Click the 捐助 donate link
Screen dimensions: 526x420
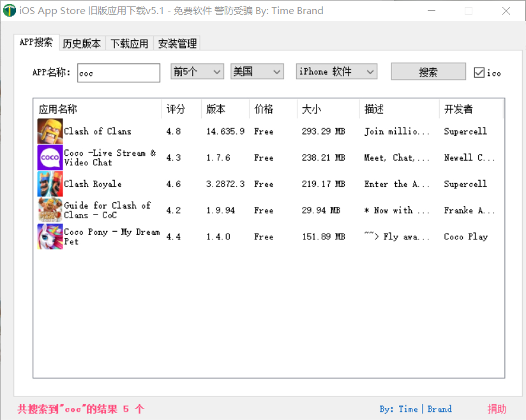click(x=497, y=409)
